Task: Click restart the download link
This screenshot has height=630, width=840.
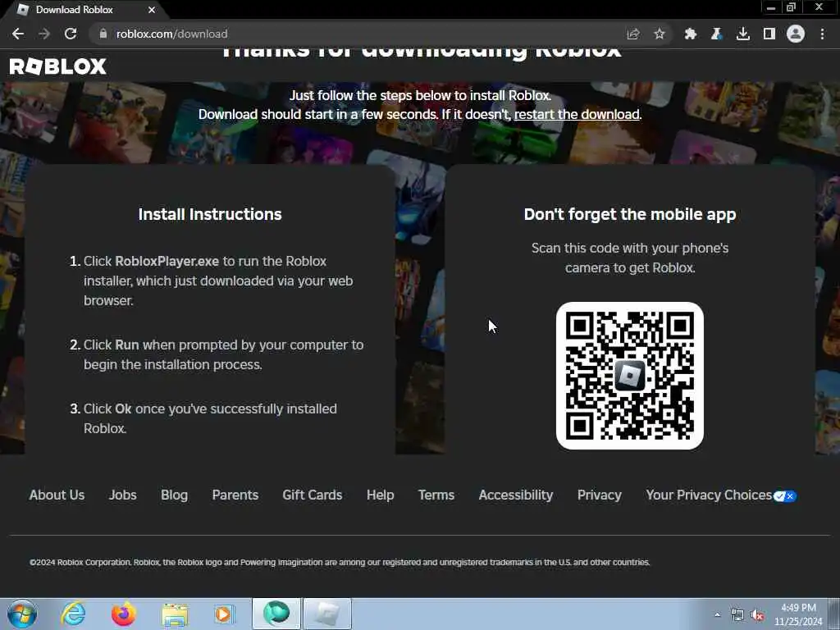Action: [x=577, y=114]
